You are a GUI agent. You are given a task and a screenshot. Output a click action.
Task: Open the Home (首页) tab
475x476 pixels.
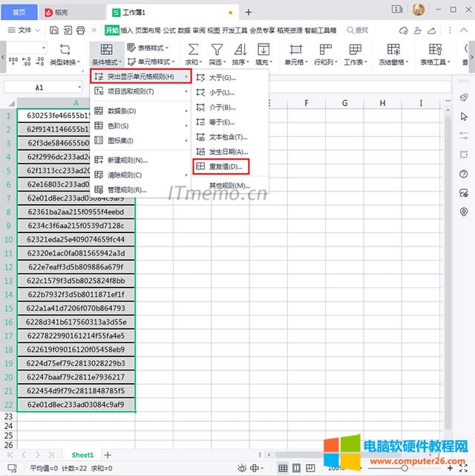[19, 12]
